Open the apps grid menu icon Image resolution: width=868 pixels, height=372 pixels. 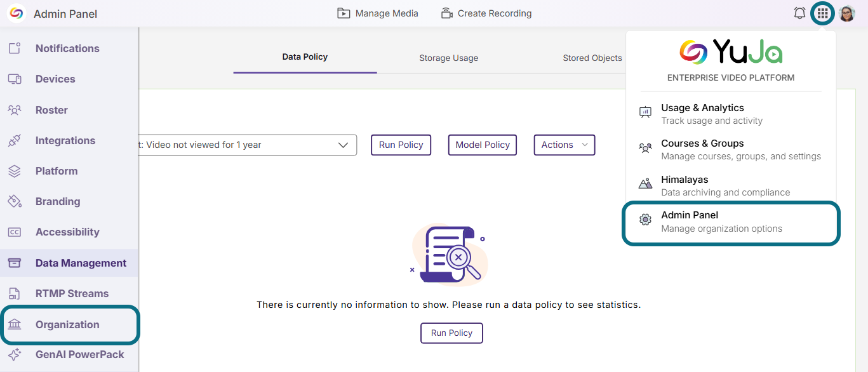tap(823, 13)
